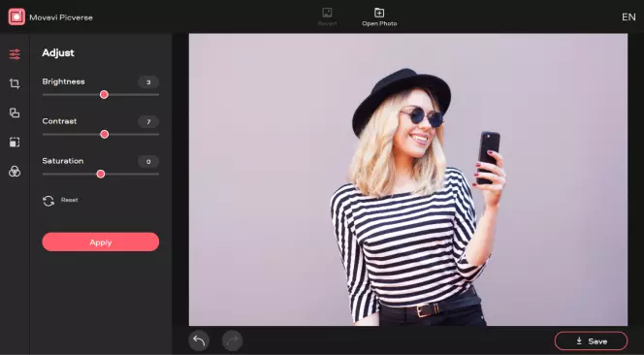
Task: Select the Crop tool icon
Action: 15,83
